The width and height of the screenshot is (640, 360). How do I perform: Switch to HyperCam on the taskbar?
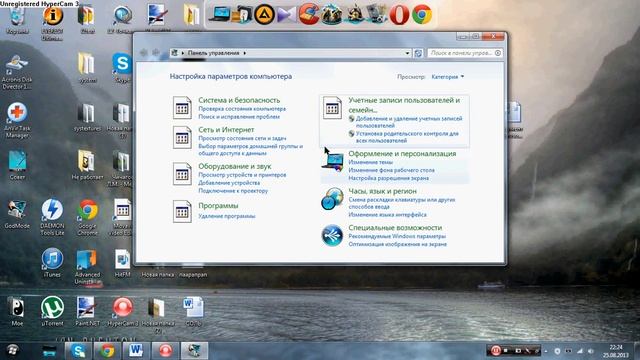pyautogui.click(x=165, y=351)
